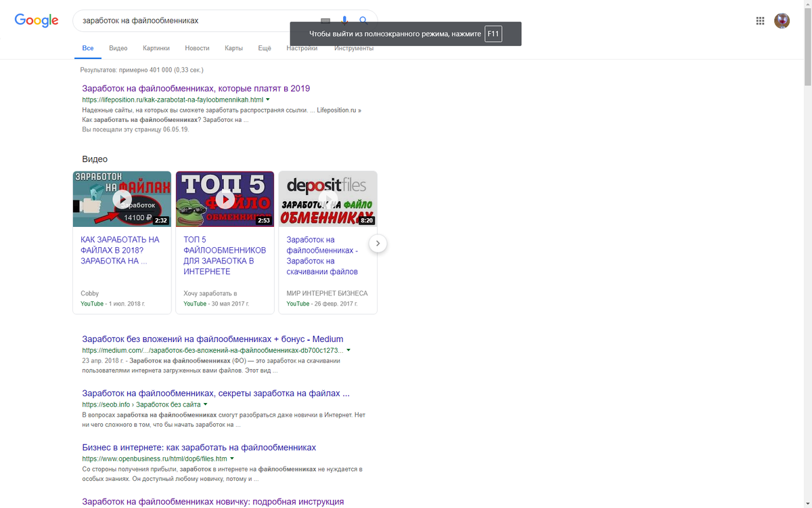Expand dropdown arrow next to medium.com URL

[348, 350]
